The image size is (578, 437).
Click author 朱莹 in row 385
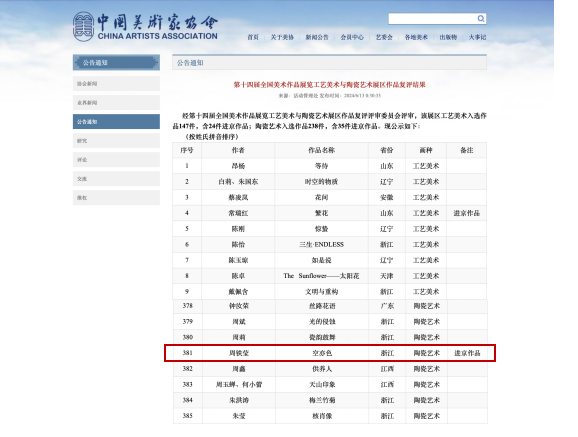[239, 416]
